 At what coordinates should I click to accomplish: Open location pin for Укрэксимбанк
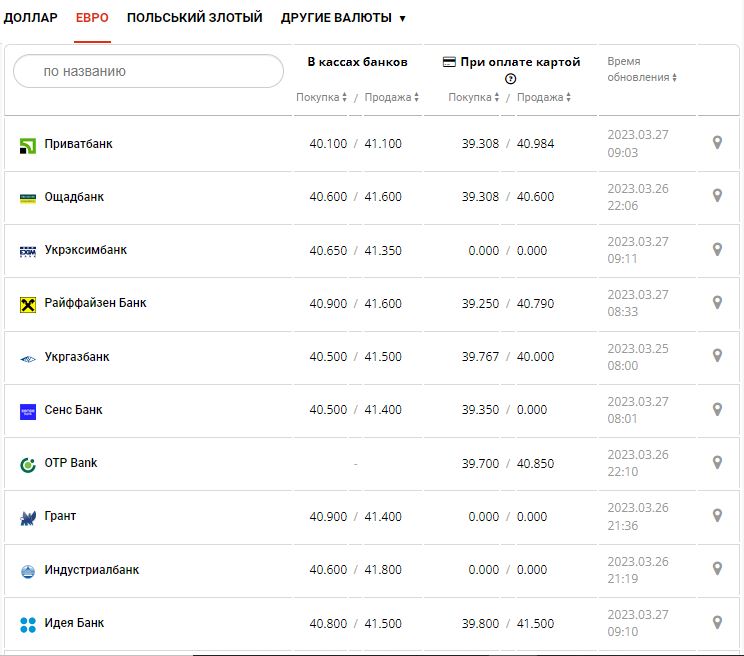(x=717, y=249)
